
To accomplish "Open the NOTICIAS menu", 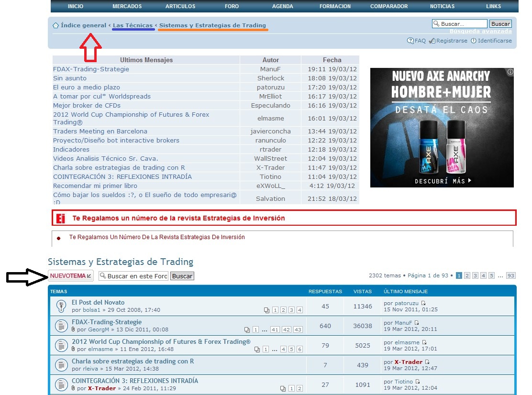I will coord(442,6).
